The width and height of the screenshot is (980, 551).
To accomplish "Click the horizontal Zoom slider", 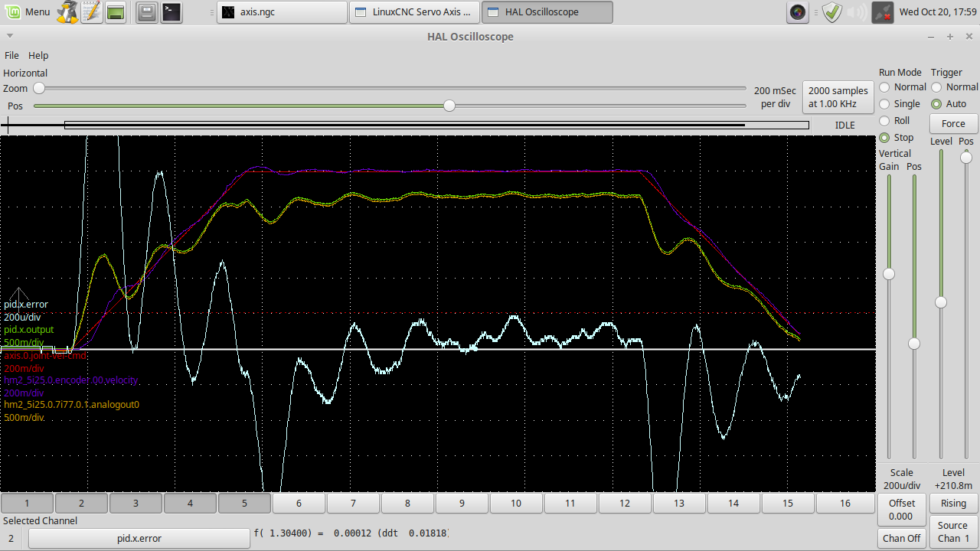I will click(390, 89).
